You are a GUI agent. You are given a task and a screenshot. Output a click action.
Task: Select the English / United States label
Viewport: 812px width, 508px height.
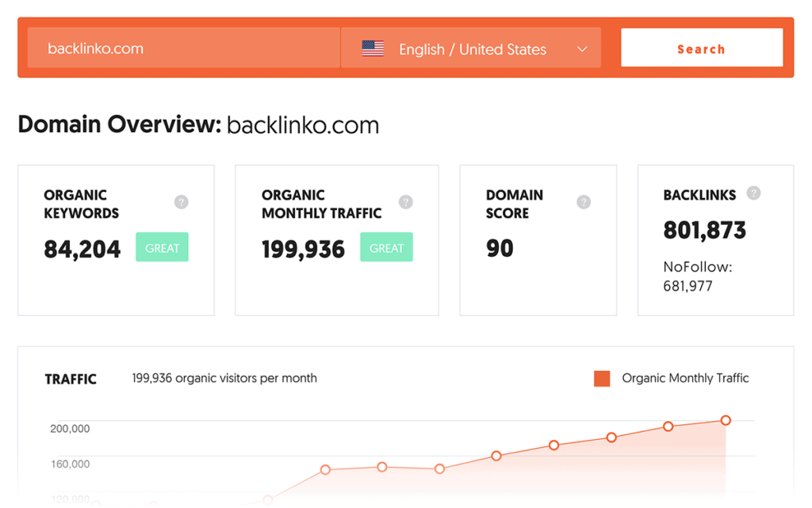coord(472,49)
